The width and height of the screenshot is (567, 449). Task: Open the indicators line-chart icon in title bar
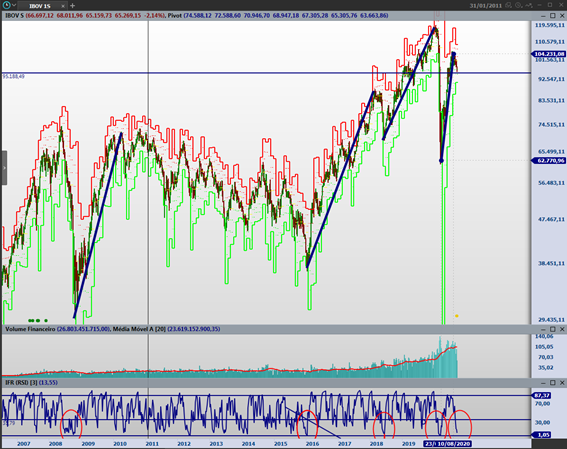coord(529,5)
